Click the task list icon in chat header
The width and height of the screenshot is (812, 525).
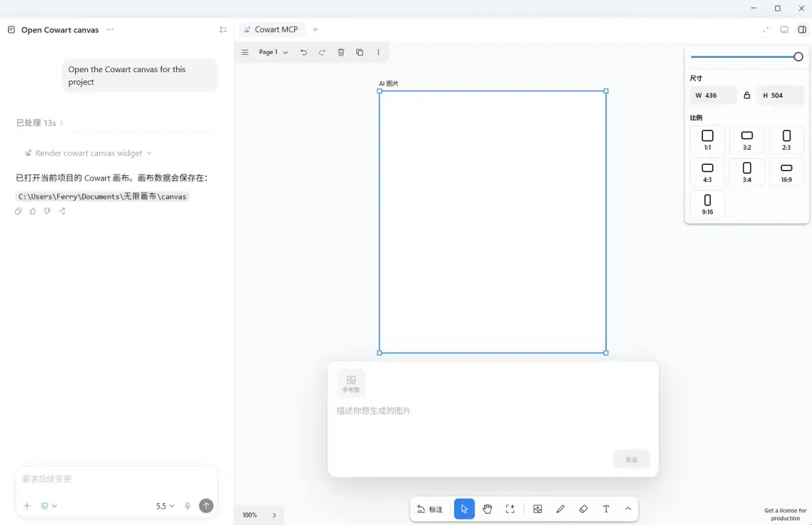click(223, 29)
